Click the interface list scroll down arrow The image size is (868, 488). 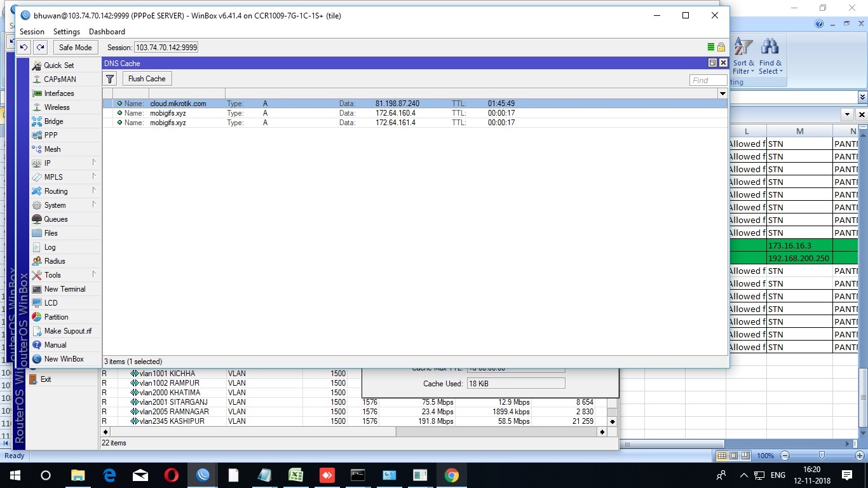click(613, 421)
